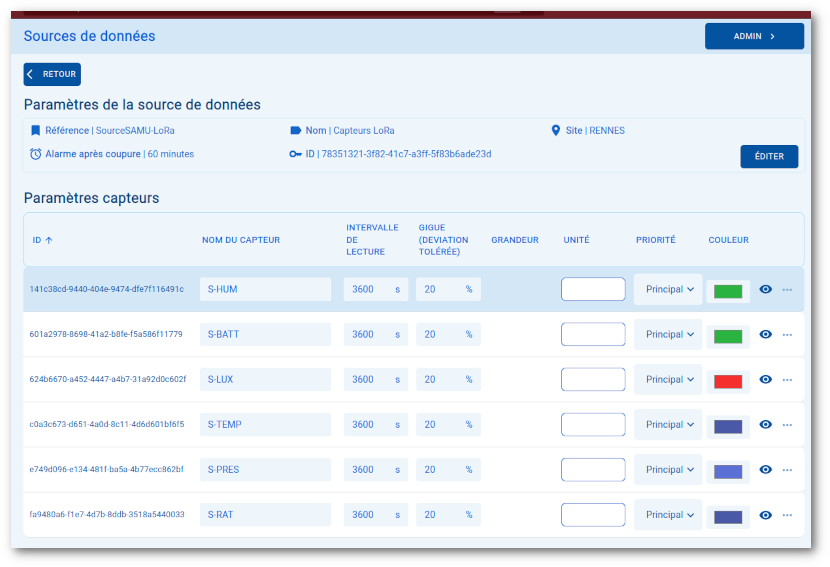Sort the table by the ID column header
This screenshot has width=830, height=567.
[42, 240]
